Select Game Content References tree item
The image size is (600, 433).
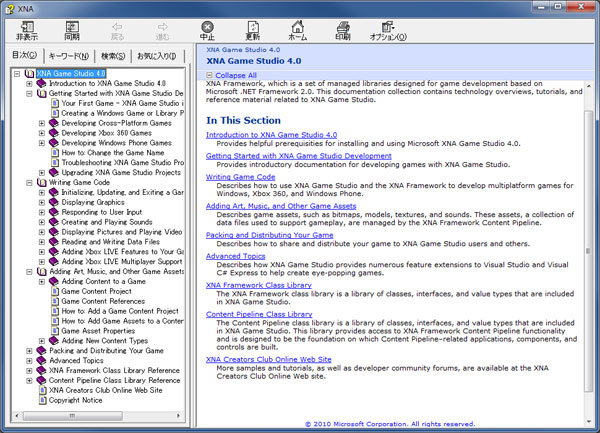point(103,301)
